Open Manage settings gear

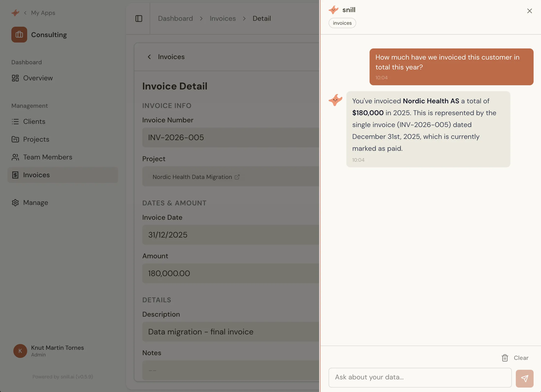tap(15, 202)
